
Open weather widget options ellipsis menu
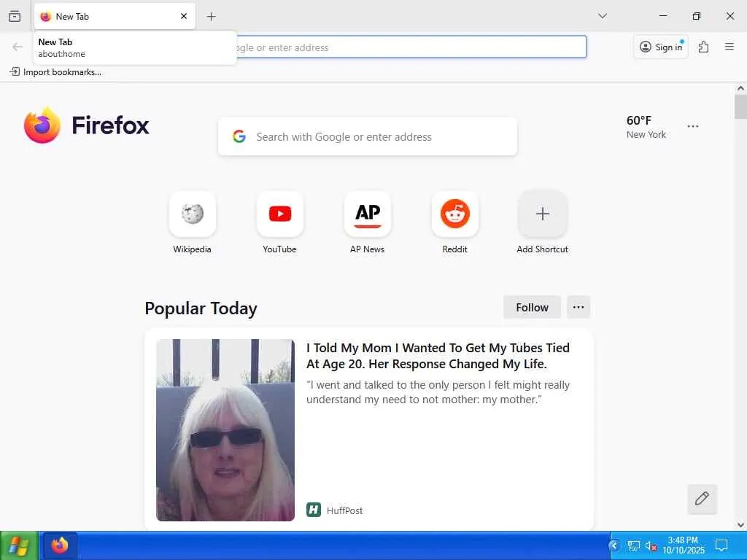click(x=693, y=126)
